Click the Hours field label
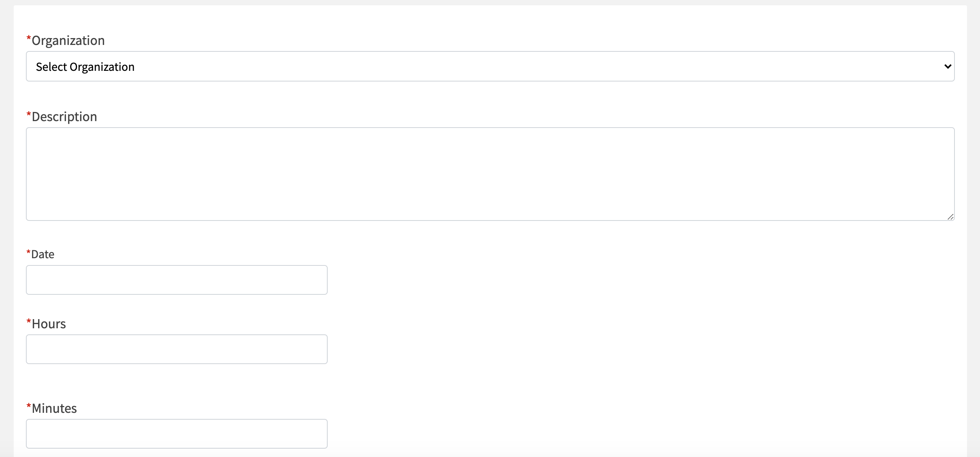 point(49,324)
